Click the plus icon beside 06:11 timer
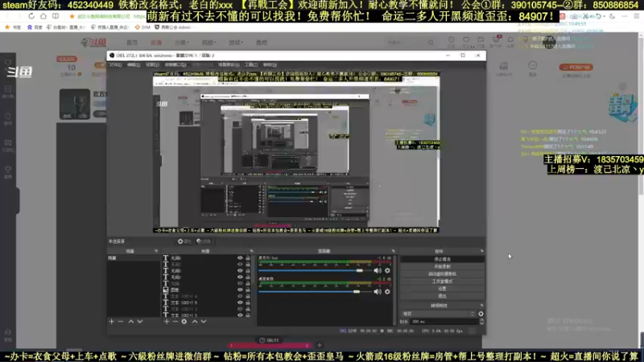644x362 pixels. [319, 345]
